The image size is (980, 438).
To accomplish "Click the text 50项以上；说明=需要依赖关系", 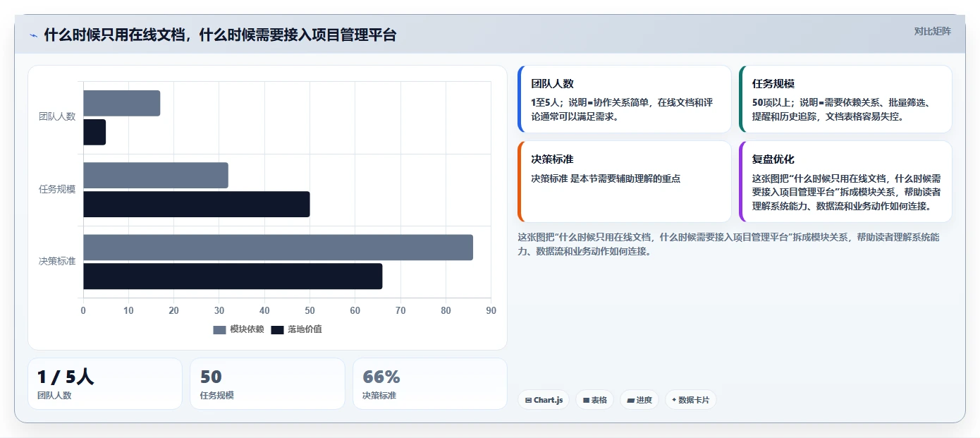I will (x=815, y=102).
